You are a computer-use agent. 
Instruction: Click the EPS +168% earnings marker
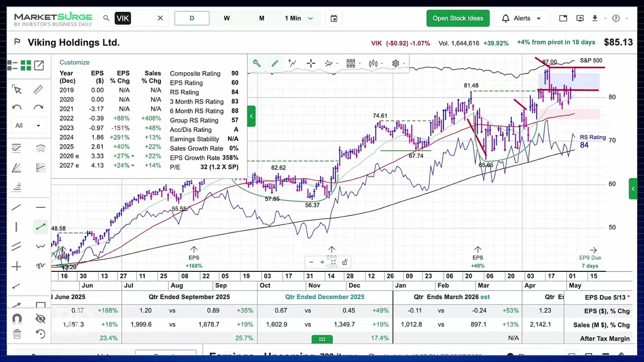[194, 257]
